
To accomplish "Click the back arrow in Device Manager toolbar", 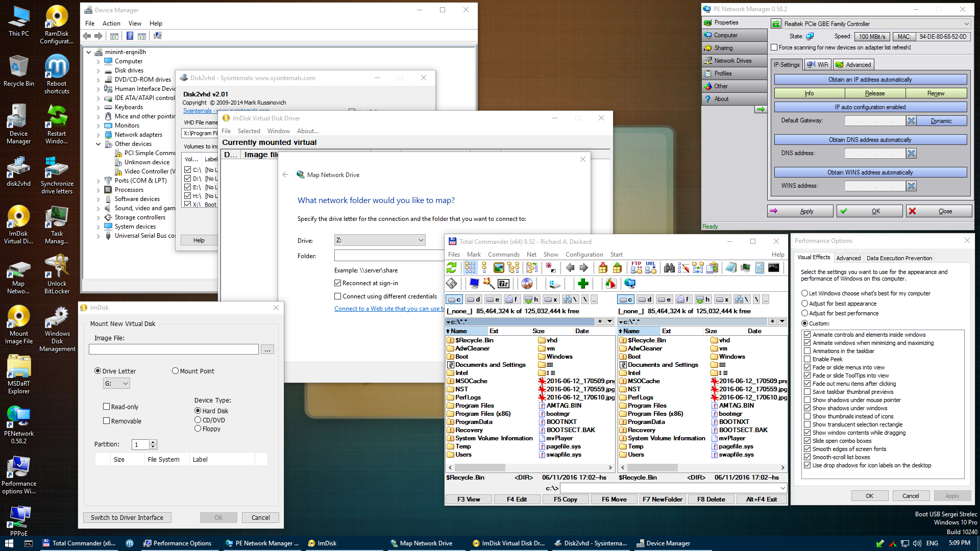I will pyautogui.click(x=87, y=36).
